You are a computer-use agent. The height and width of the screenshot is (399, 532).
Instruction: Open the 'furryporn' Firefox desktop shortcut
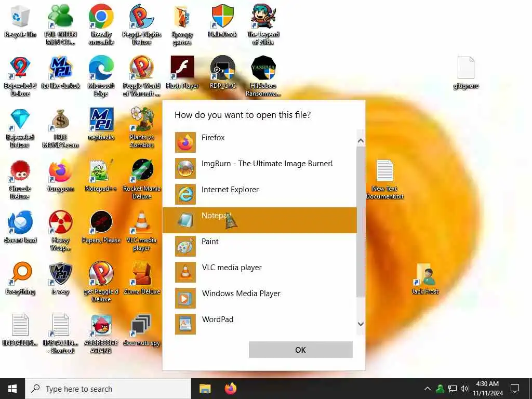point(60,176)
